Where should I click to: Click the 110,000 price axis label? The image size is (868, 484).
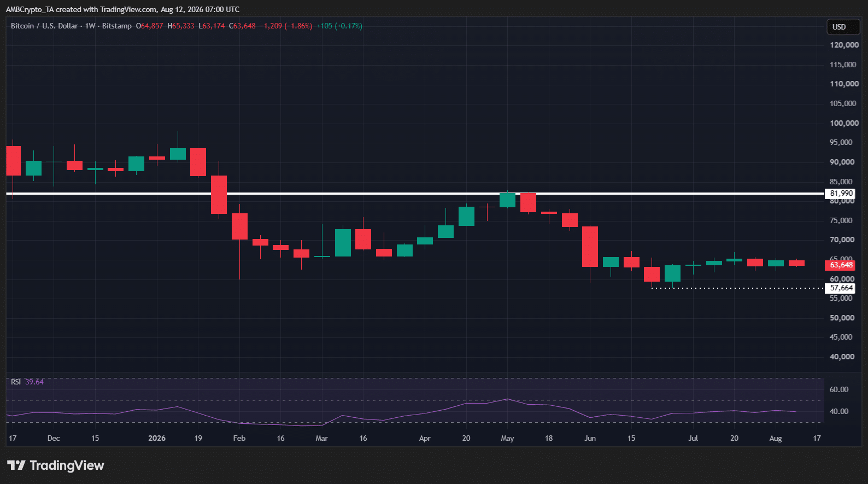tap(844, 84)
